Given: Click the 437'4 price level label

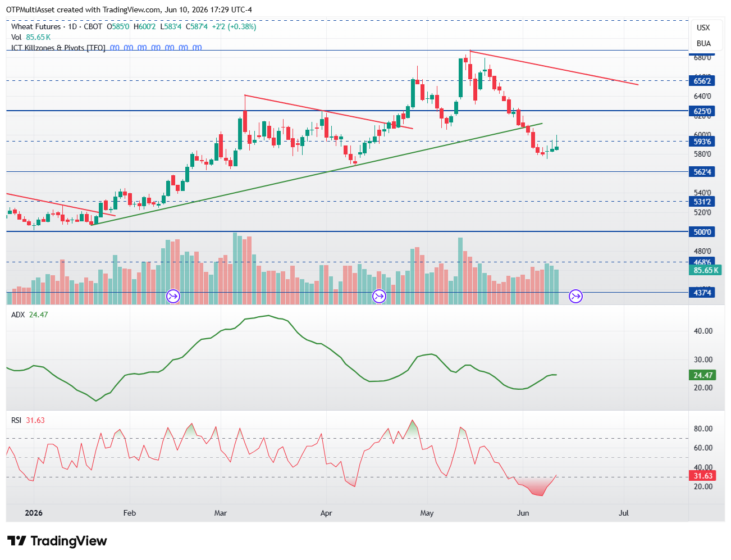Looking at the screenshot, I should [x=702, y=293].
